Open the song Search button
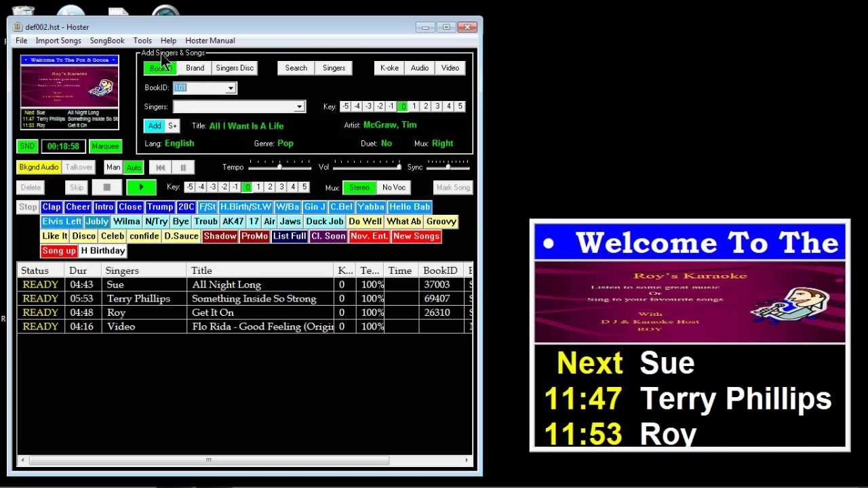This screenshot has height=488, width=868. click(x=296, y=68)
